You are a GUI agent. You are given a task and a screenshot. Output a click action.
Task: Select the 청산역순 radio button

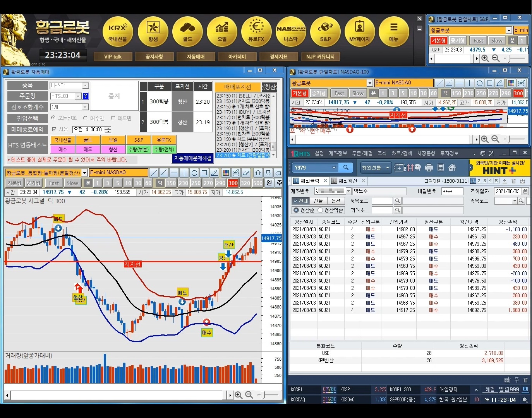[x=320, y=210]
